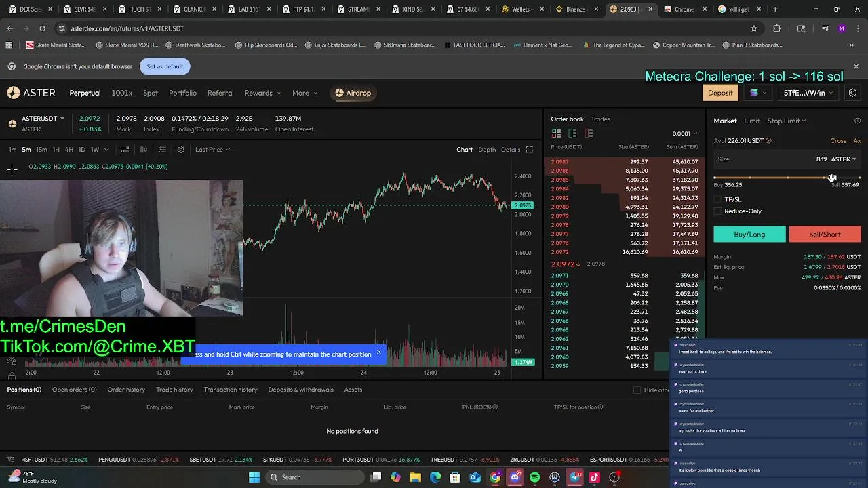Open the Referral page
The height and width of the screenshot is (488, 868).
click(220, 93)
